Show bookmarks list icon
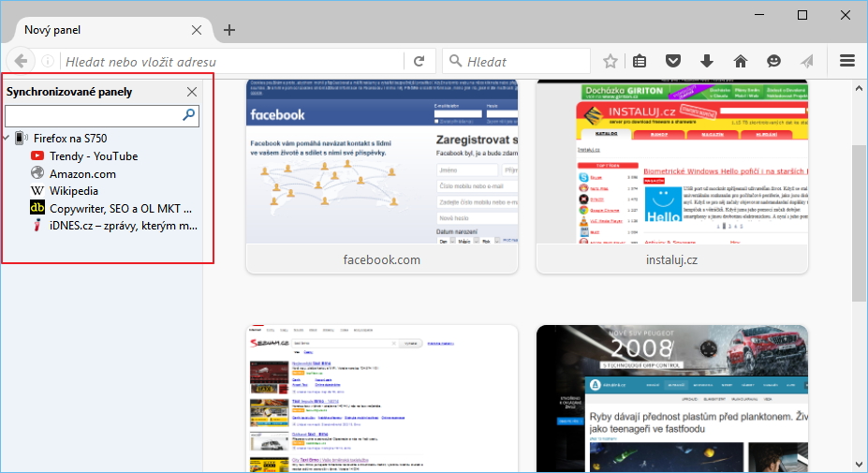This screenshot has height=473, width=868. coord(640,61)
